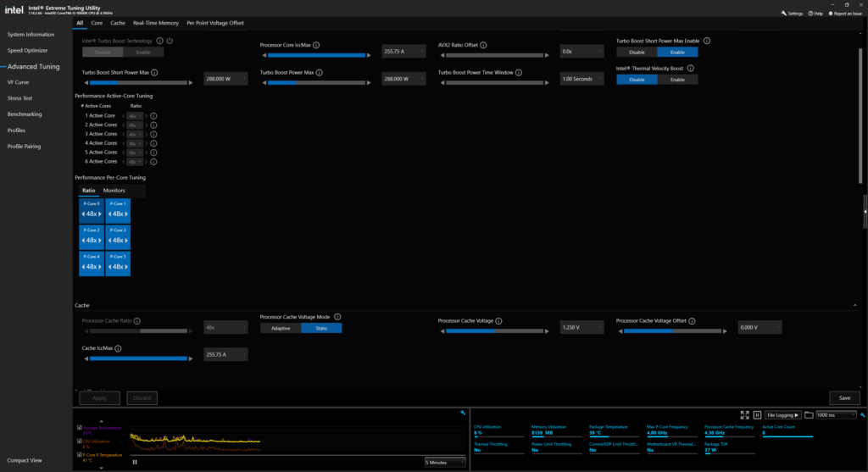This screenshot has width=868, height=472.
Task: Enable Intel Turbo Boost Technology
Action: [x=143, y=52]
